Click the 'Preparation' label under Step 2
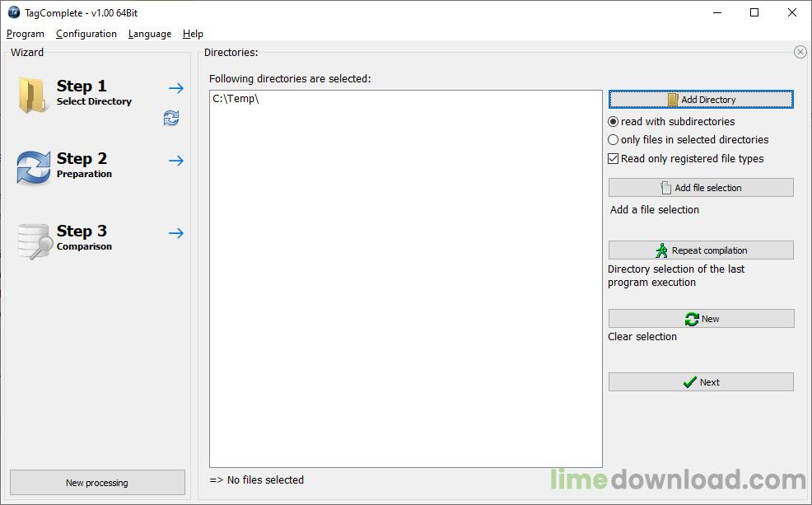The image size is (812, 505). [x=84, y=174]
